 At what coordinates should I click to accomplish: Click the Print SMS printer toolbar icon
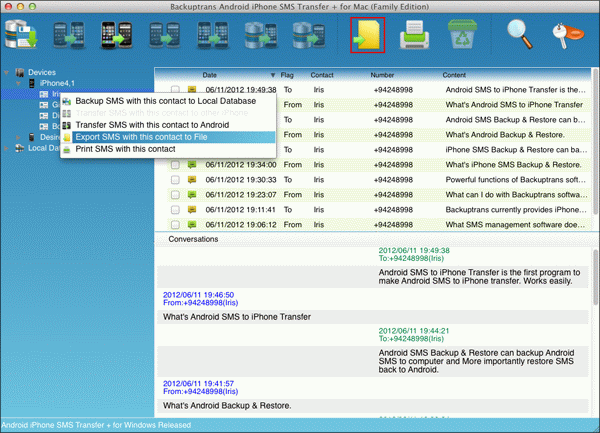pos(414,35)
